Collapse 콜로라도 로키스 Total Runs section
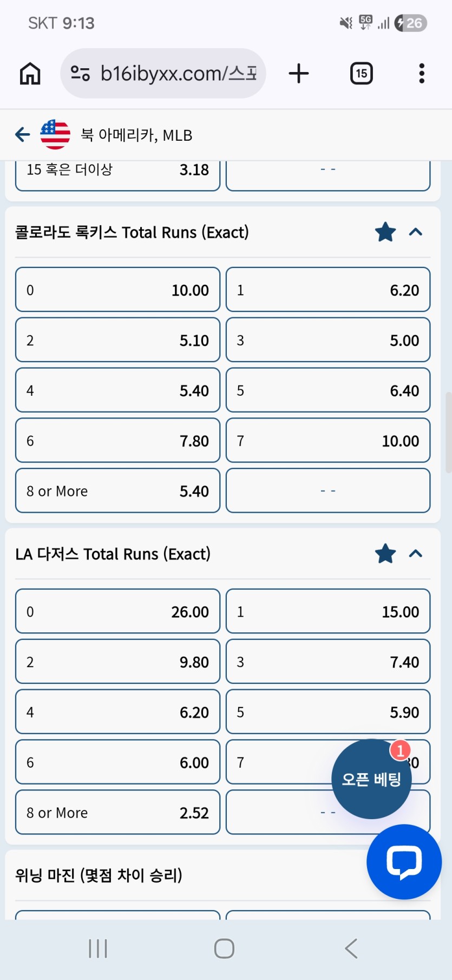 416,232
